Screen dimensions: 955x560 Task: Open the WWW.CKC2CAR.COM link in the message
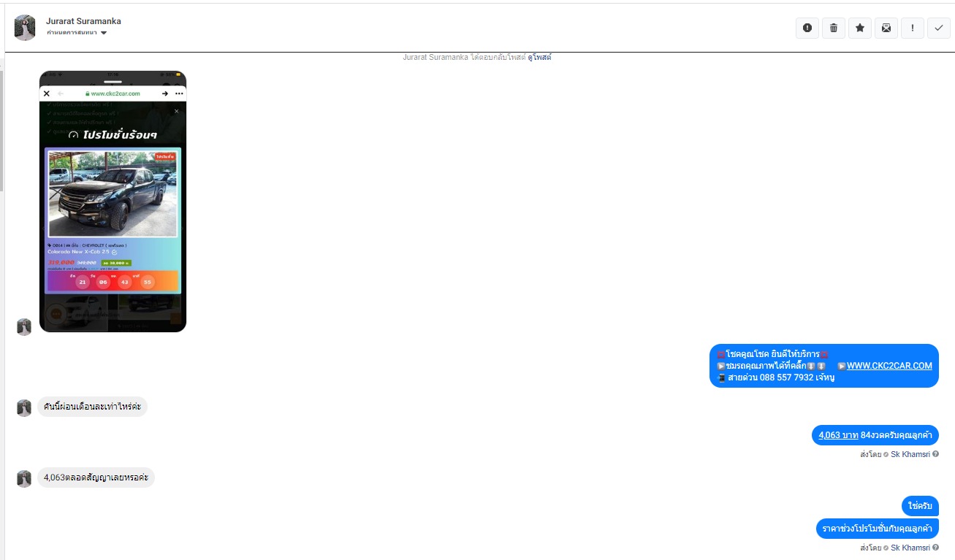(889, 366)
